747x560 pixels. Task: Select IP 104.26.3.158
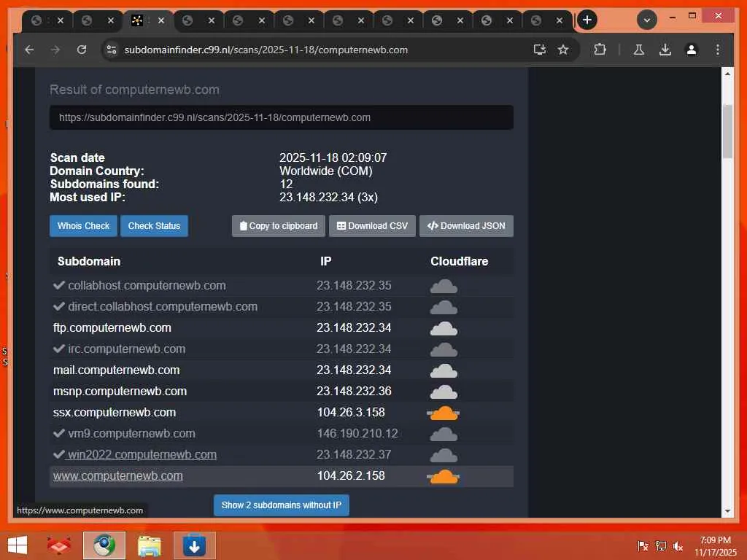click(351, 413)
